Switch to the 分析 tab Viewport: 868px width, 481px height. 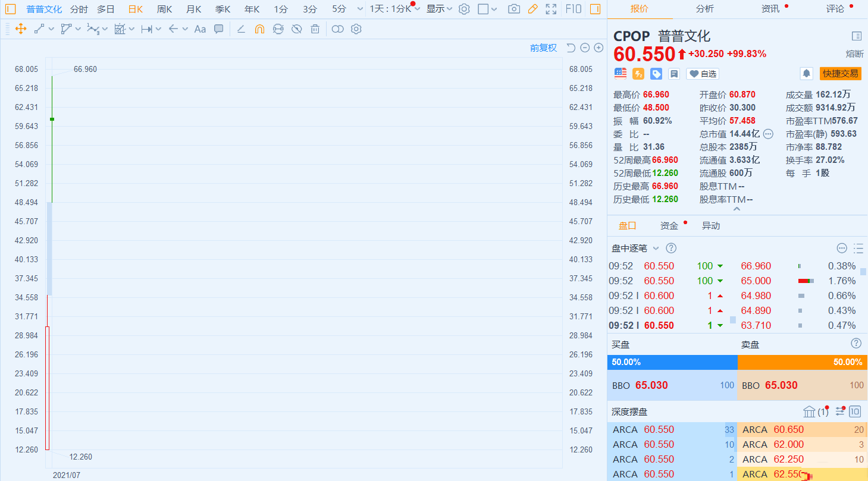point(704,9)
